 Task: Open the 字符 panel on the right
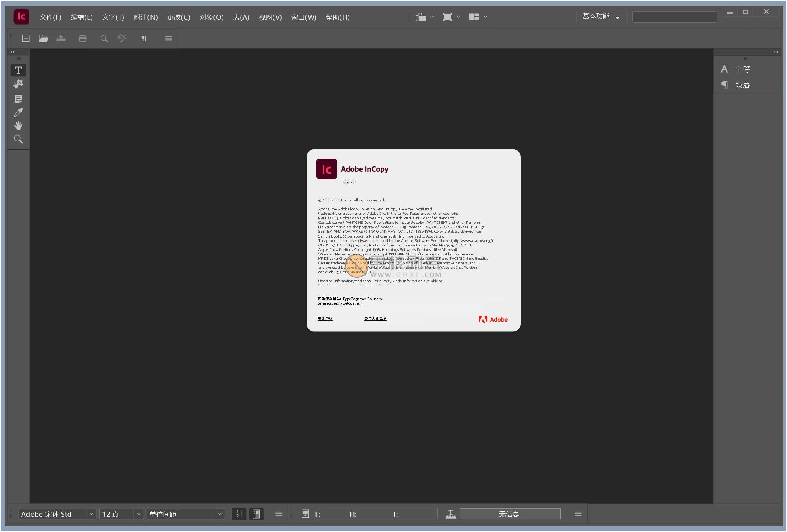point(741,69)
